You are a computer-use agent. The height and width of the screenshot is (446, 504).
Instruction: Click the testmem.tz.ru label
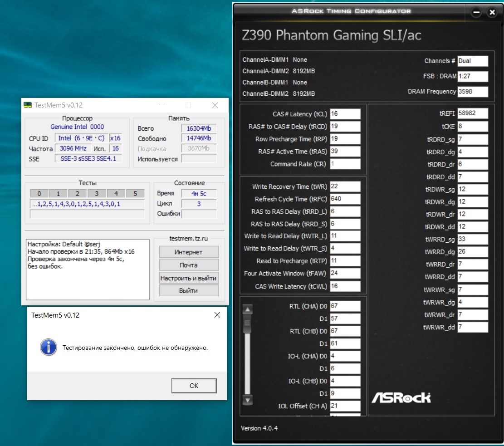coord(189,239)
